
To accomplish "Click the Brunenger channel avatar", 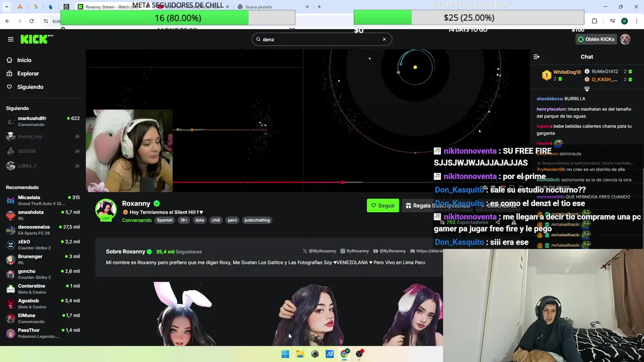I will pos(11,259).
